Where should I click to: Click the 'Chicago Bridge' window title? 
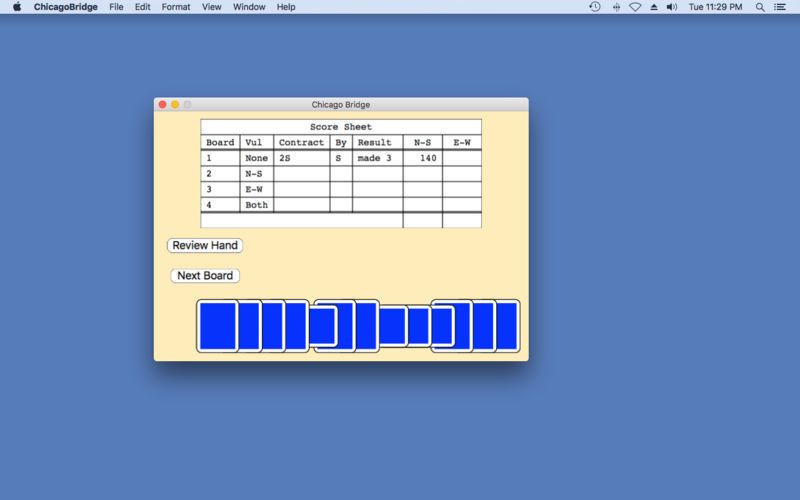341,105
